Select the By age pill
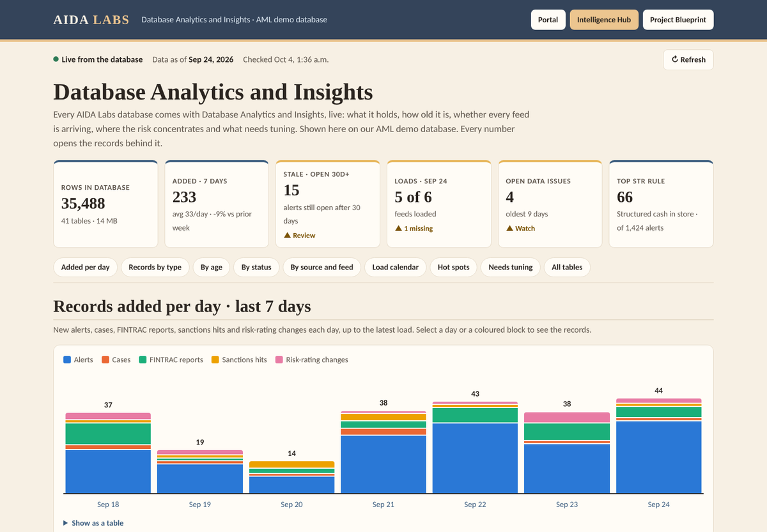 (x=212, y=267)
